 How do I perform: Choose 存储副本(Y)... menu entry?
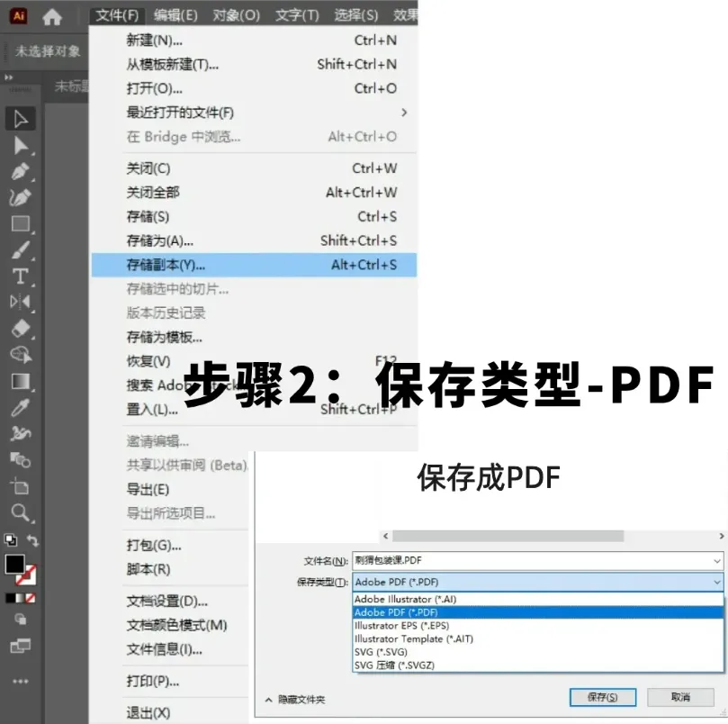254,265
